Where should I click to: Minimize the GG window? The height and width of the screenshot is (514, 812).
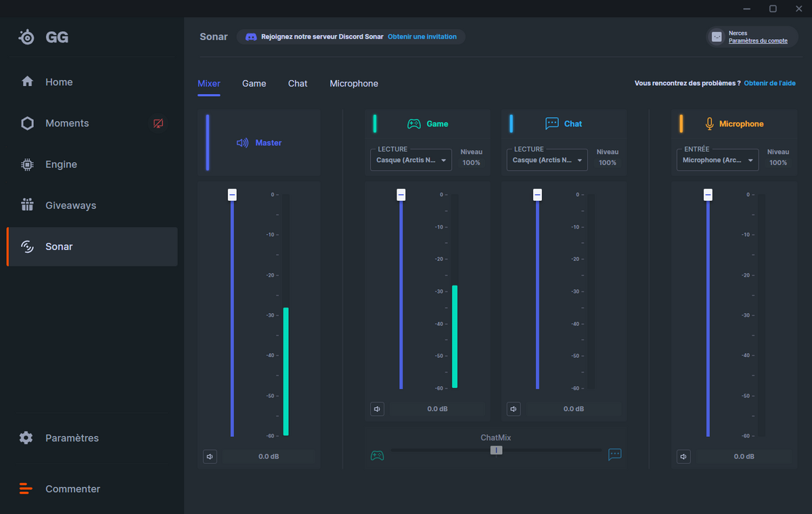[747, 9]
